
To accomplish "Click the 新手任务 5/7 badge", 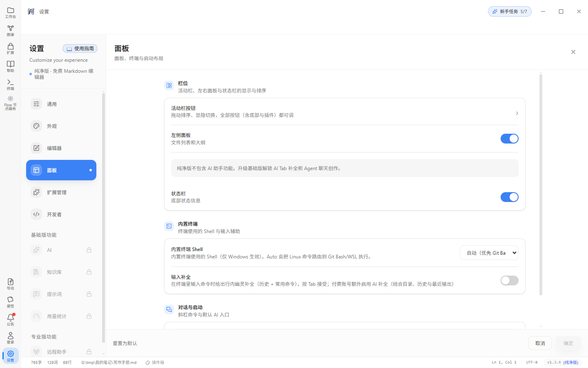I will (x=510, y=11).
